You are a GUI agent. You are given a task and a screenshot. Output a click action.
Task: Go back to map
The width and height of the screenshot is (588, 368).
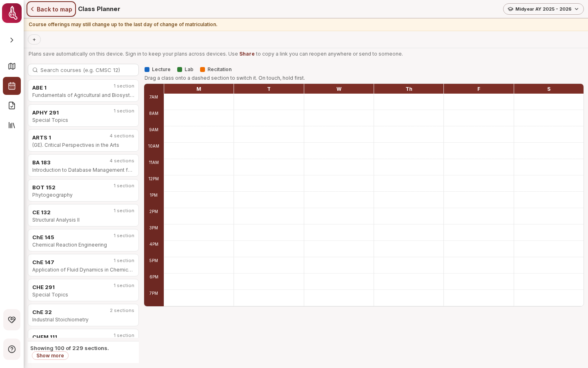[51, 9]
